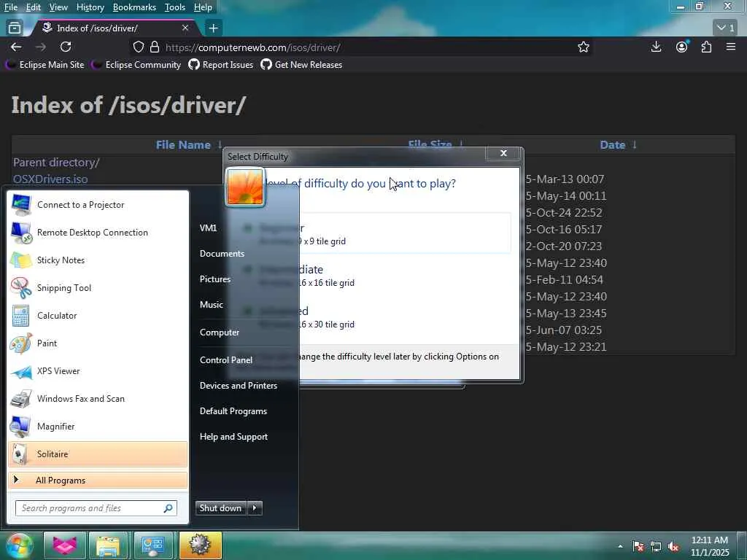Open Computer from Start menu
This screenshot has height=560, width=747.
219,332
